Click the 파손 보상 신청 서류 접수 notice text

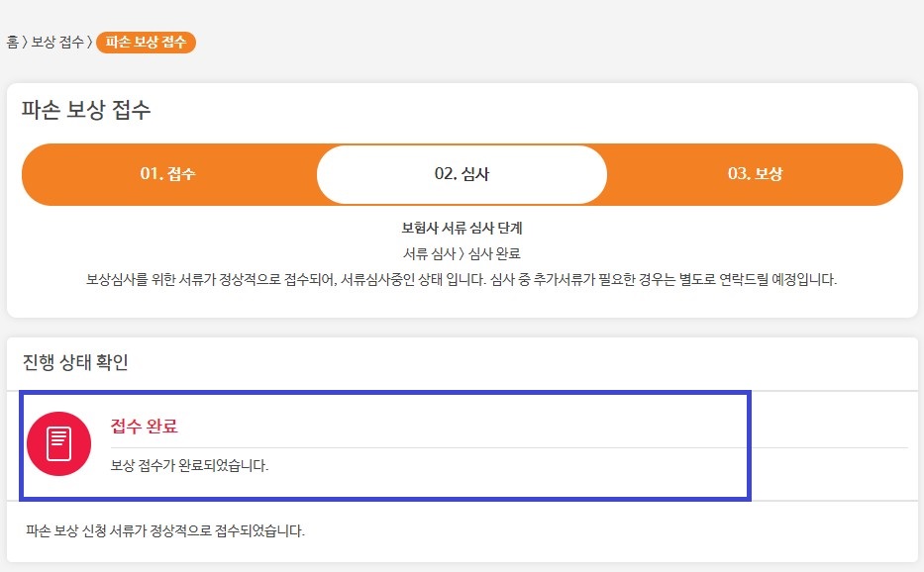[165, 530]
